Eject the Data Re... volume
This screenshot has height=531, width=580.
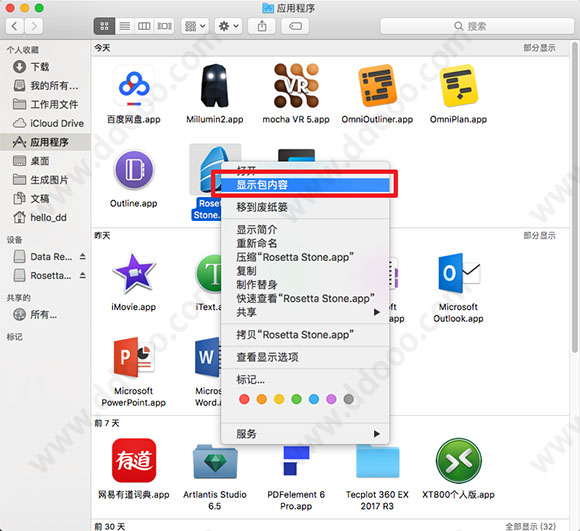pos(82,257)
